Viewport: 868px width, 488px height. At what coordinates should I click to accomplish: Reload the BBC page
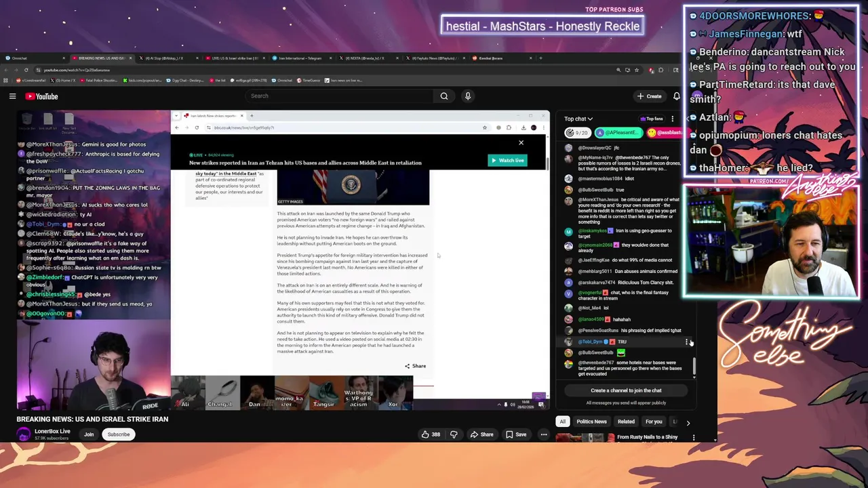197,127
